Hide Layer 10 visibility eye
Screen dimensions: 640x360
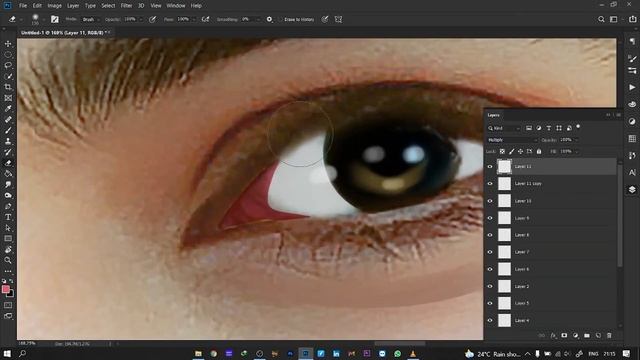coord(490,201)
